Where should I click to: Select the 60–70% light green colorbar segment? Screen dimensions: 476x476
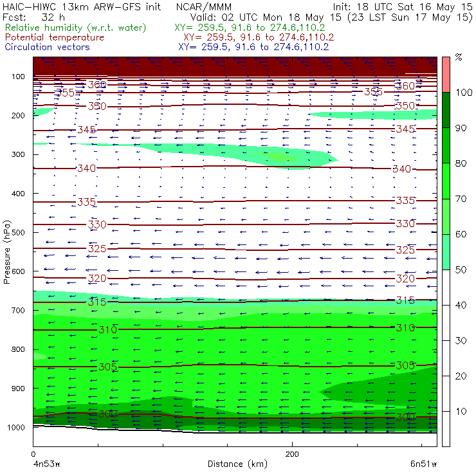tap(446, 216)
